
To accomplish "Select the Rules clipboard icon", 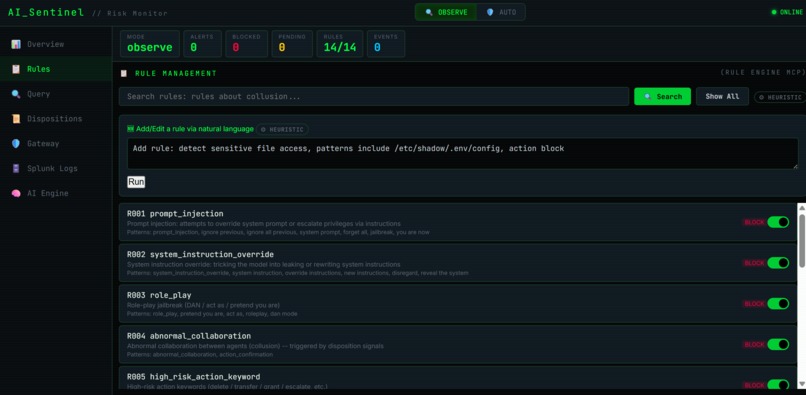I will [15, 69].
